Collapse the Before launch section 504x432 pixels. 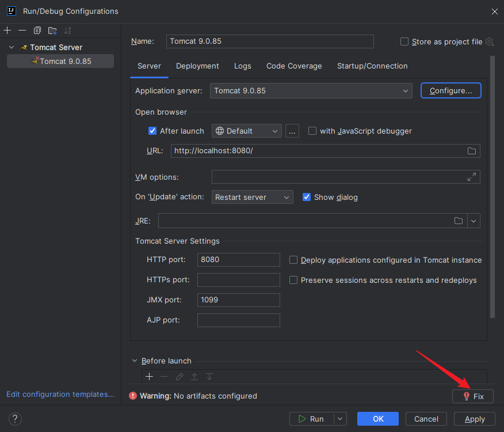(135, 361)
